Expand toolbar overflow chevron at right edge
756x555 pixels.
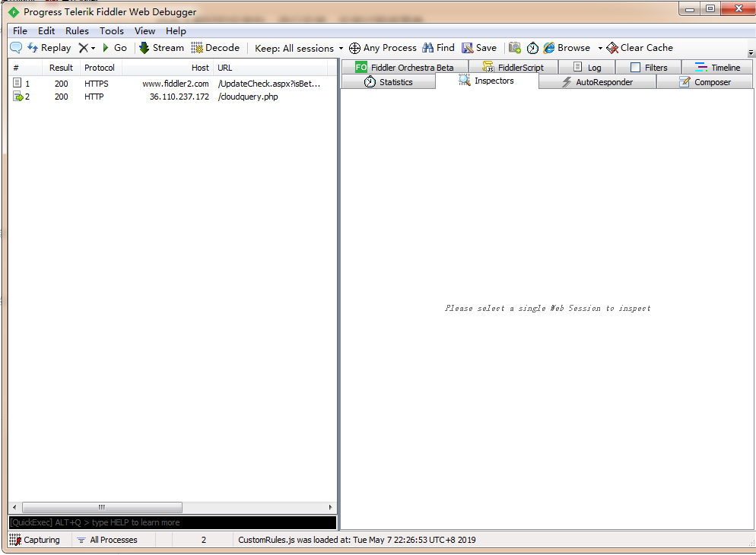pos(751,52)
